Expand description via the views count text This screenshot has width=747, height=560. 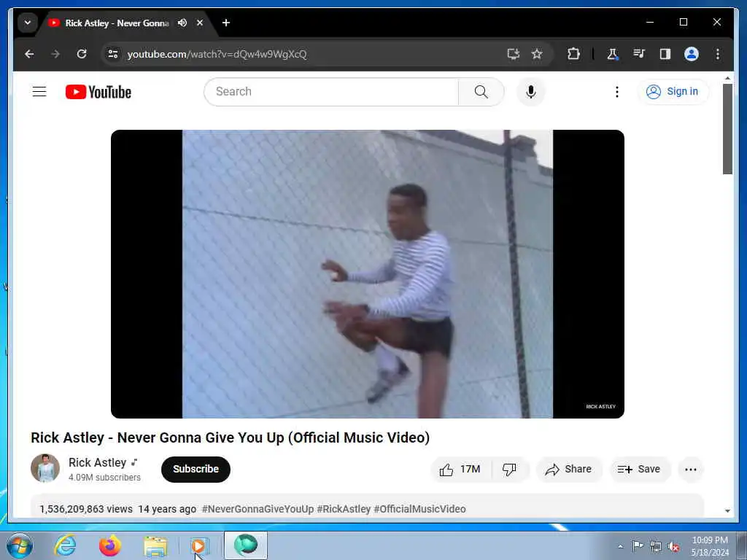[x=86, y=509]
